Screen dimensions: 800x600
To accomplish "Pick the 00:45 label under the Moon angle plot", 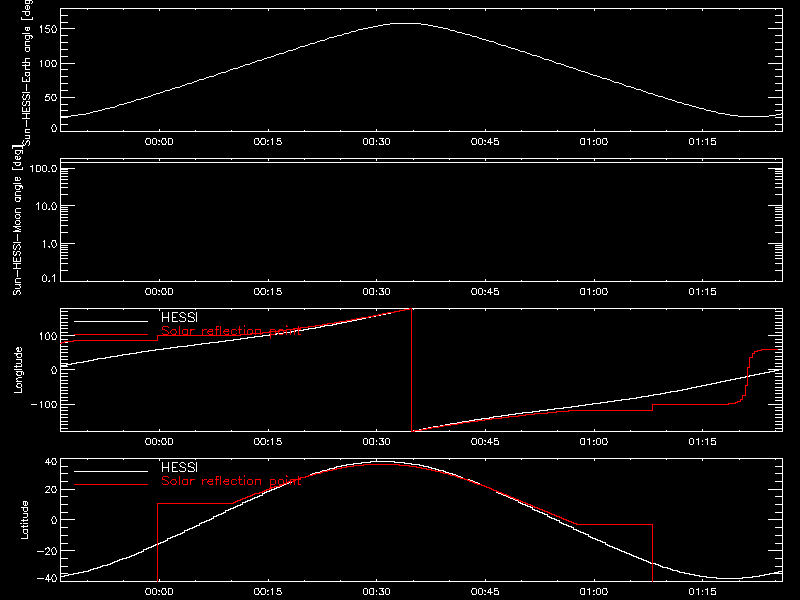I will click(x=485, y=292).
